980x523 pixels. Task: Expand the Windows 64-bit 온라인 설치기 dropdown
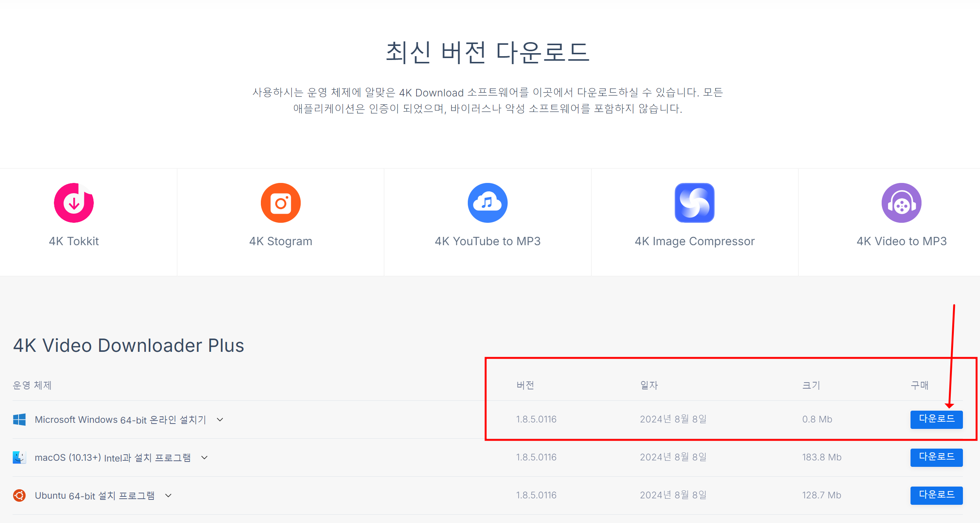219,420
